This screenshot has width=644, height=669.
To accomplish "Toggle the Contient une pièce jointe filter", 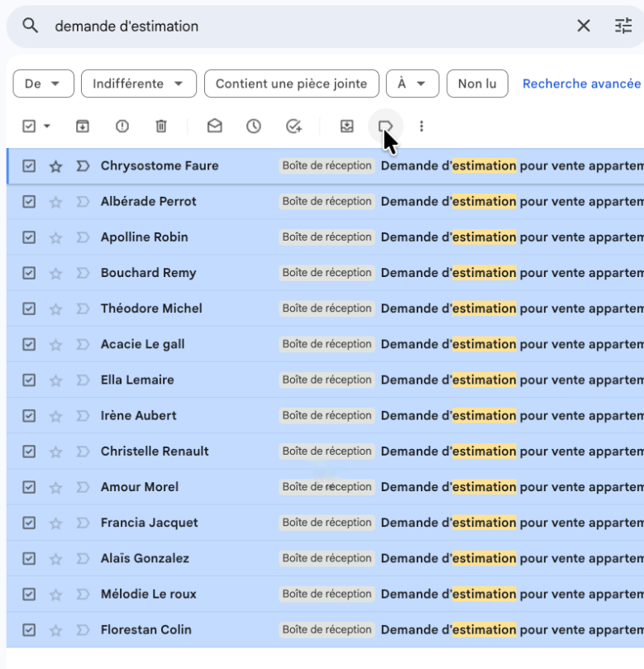I will pyautogui.click(x=291, y=84).
